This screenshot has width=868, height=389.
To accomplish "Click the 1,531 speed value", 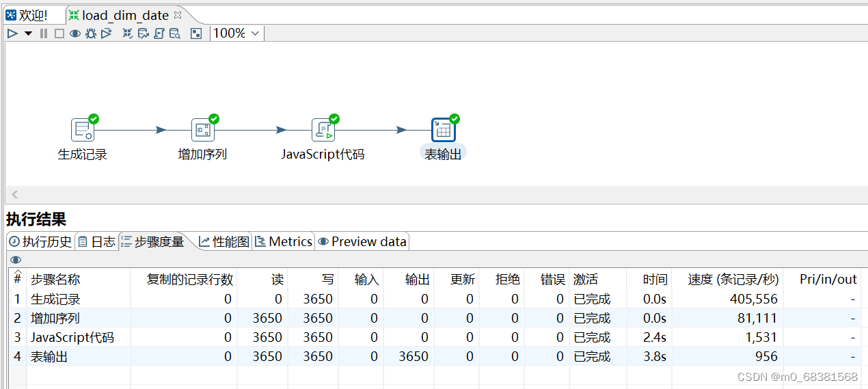I will (x=763, y=337).
